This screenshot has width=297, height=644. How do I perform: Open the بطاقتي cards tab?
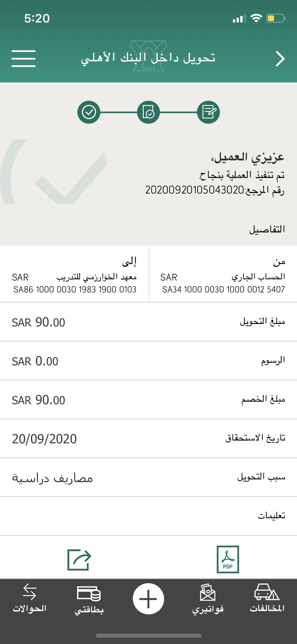[x=89, y=599]
